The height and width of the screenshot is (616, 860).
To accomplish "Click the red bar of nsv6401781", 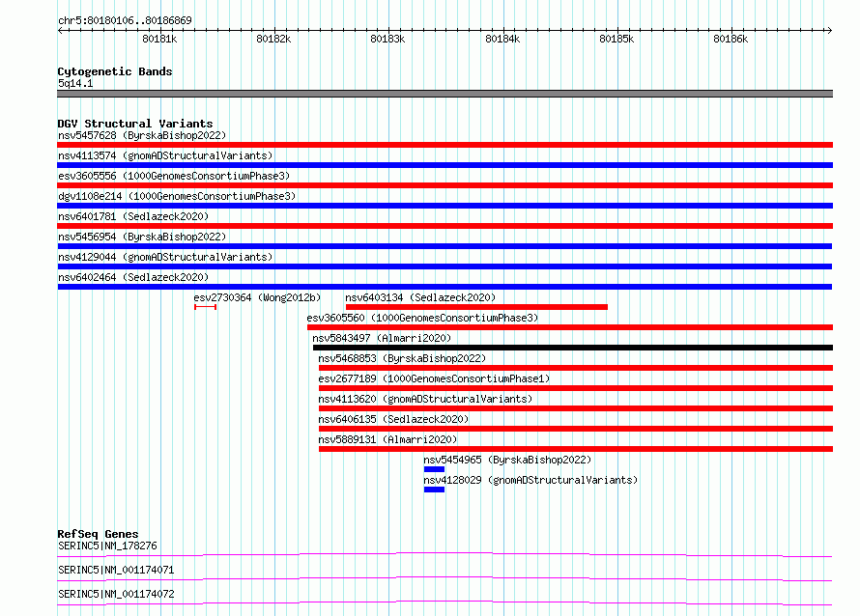I will 444,226.
